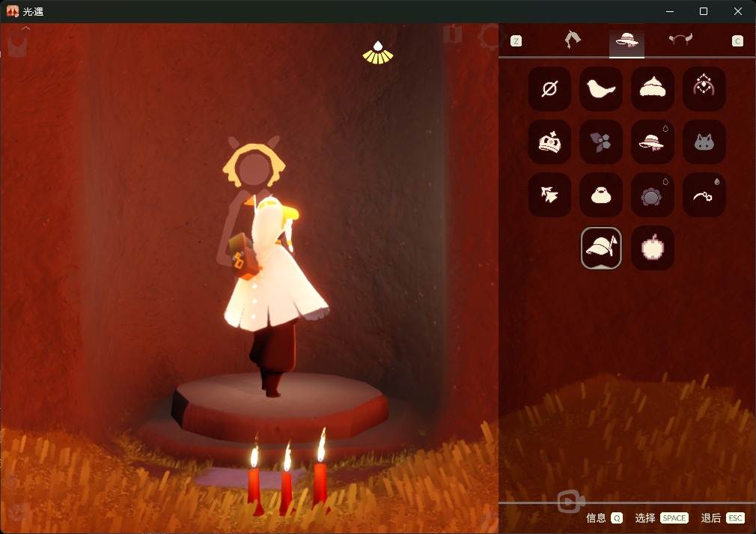The width and height of the screenshot is (756, 534).
Task: Switch to the hairstyle tab
Action: pyautogui.click(x=573, y=40)
